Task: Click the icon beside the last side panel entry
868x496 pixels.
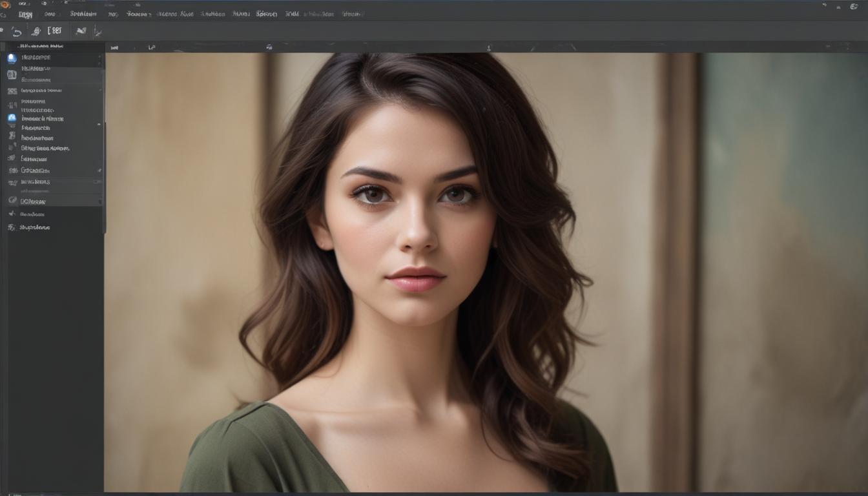Action: (11, 227)
